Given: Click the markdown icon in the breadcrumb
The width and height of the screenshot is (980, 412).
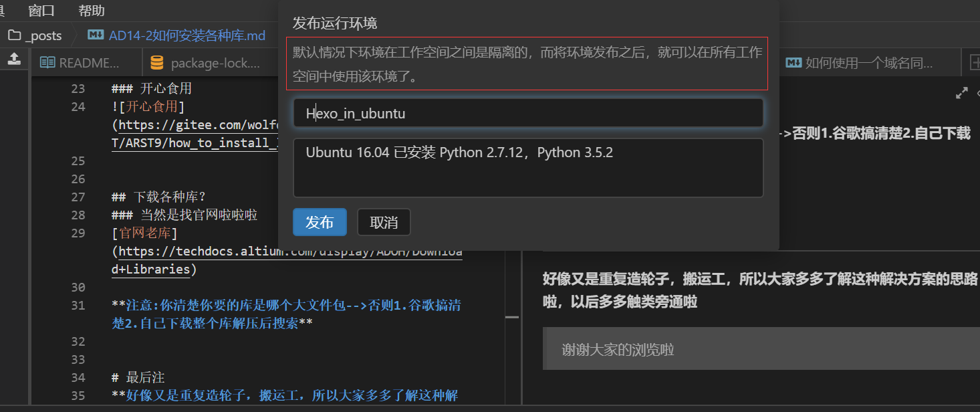Looking at the screenshot, I should click(x=96, y=35).
